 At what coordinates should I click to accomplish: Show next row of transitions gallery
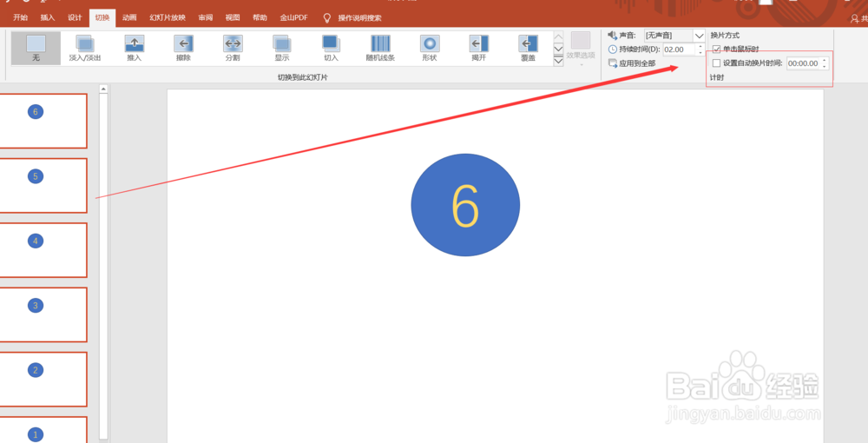click(558, 49)
